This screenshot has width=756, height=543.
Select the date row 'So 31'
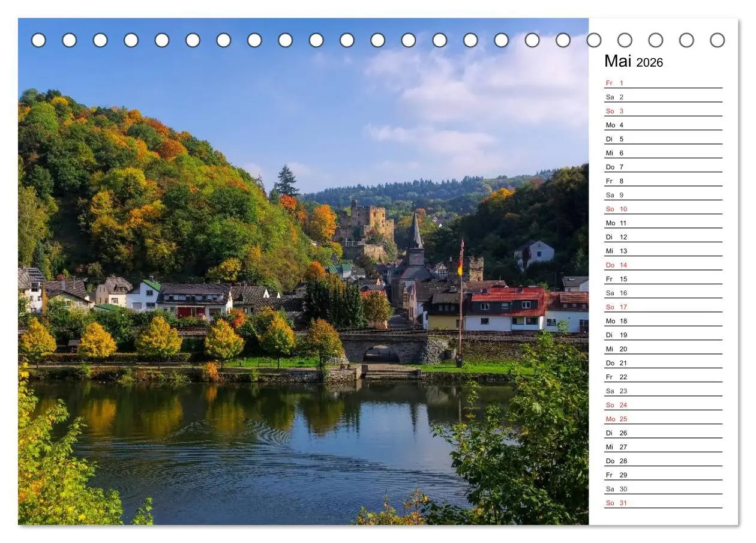click(x=663, y=503)
